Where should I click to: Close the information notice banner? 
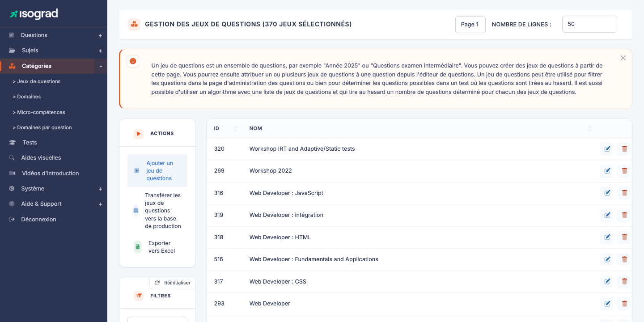623,58
